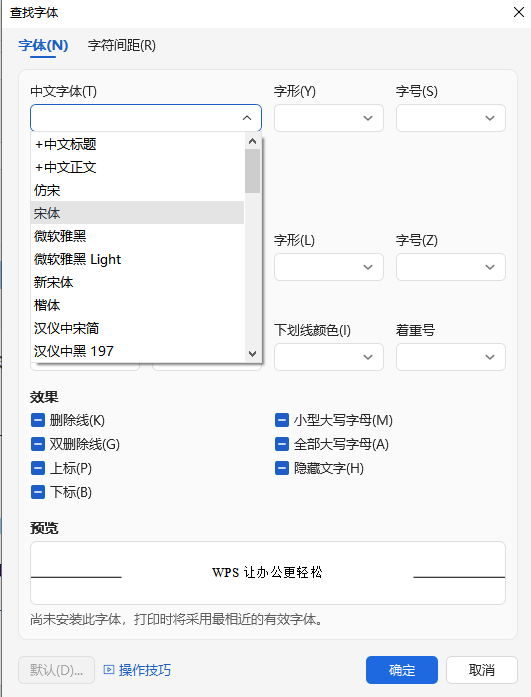531x697 pixels.
Task: Toggle the 双删除线(G) checkbox
Action: pyautogui.click(x=38, y=444)
